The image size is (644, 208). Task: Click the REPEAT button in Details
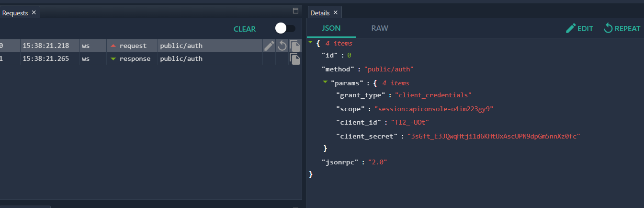[621, 28]
